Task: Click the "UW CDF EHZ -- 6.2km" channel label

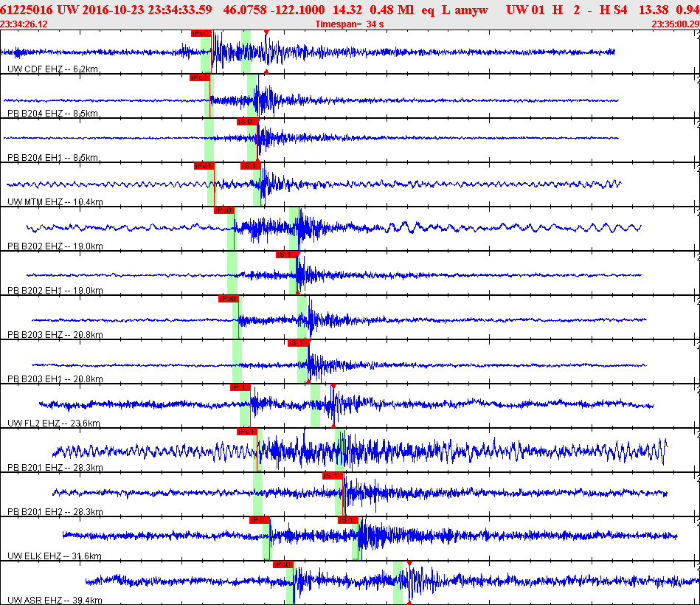Action: coord(52,69)
